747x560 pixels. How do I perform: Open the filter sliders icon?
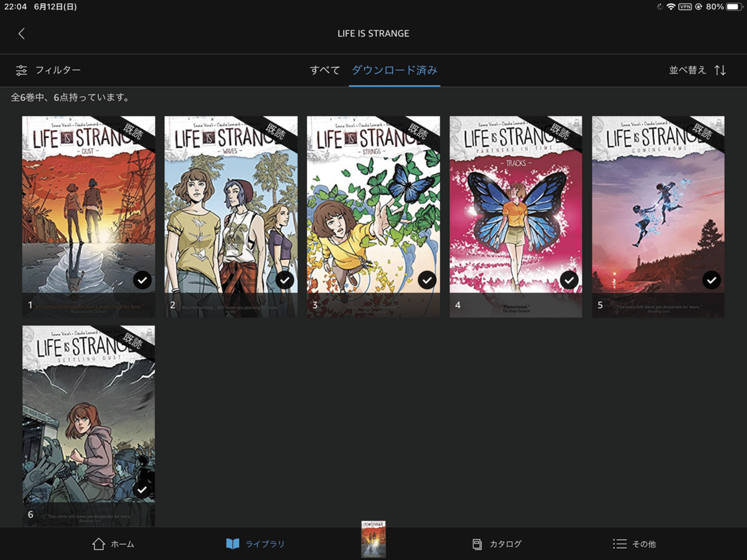pyautogui.click(x=22, y=70)
